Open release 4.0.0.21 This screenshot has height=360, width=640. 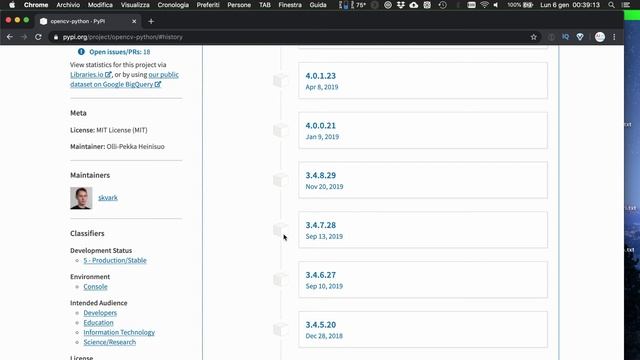(423, 130)
